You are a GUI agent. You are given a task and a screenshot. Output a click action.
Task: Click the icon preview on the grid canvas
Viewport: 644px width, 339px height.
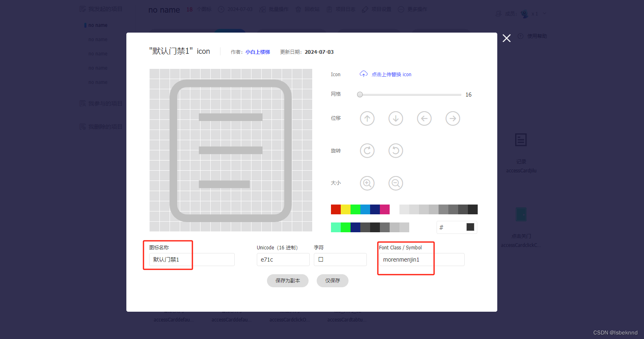[x=231, y=150]
